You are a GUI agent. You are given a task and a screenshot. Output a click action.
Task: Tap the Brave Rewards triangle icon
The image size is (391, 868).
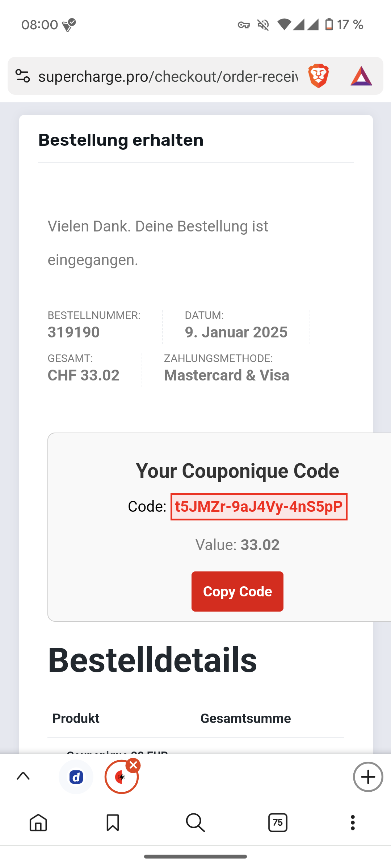pyautogui.click(x=361, y=76)
